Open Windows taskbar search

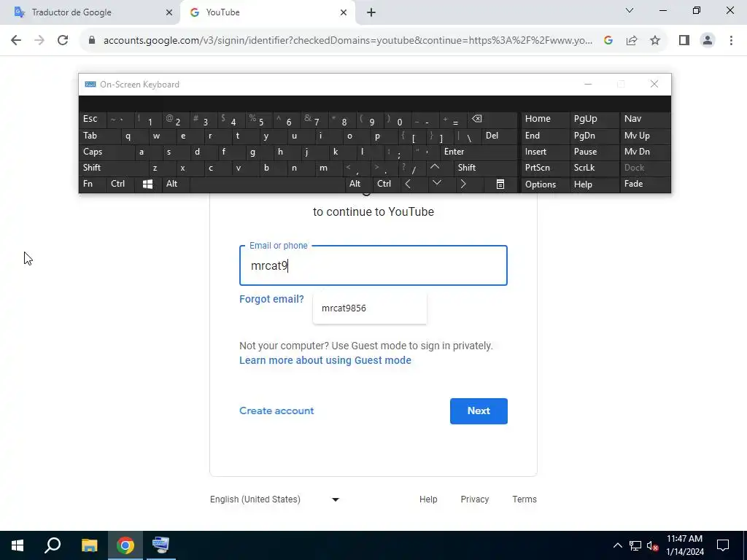[x=53, y=545]
